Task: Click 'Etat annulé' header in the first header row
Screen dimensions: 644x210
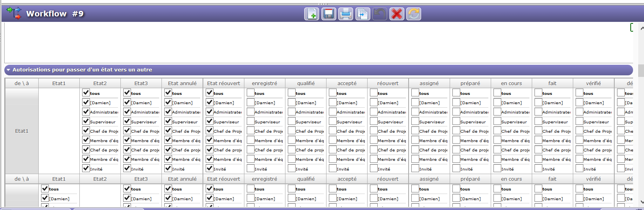Action: click(182, 83)
